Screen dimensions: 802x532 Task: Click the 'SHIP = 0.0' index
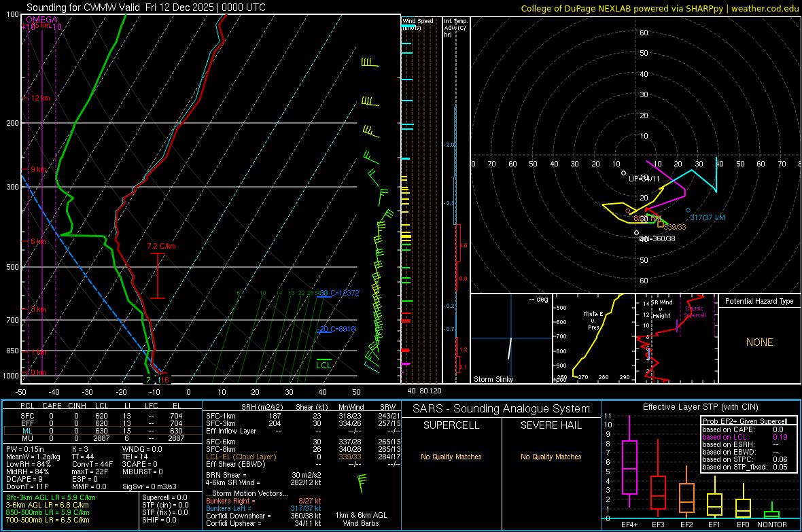[x=159, y=520]
